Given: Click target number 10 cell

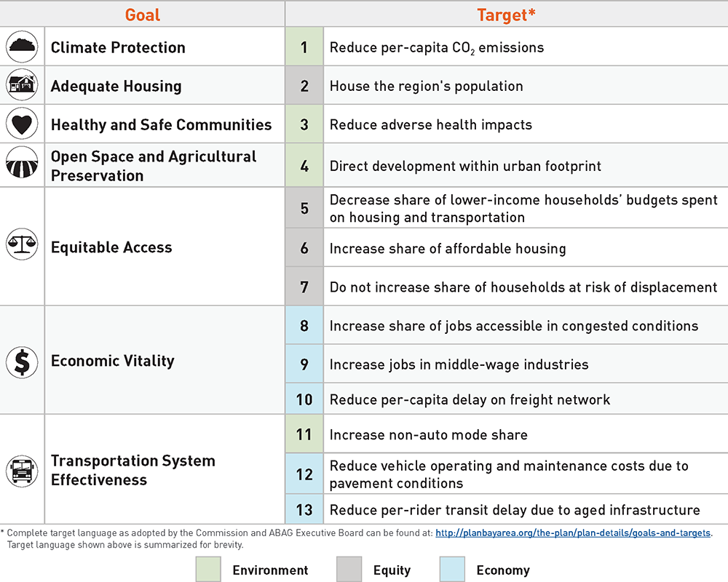Looking at the screenshot, I should click(304, 399).
